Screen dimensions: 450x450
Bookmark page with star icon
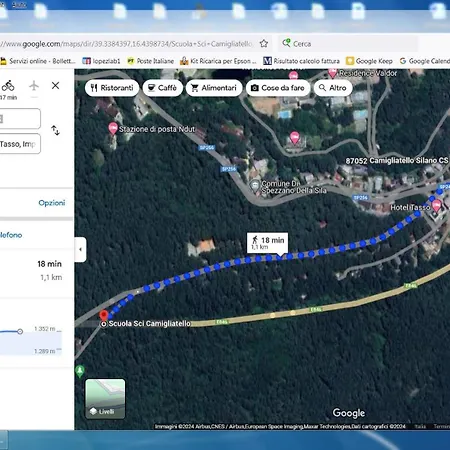[264, 43]
